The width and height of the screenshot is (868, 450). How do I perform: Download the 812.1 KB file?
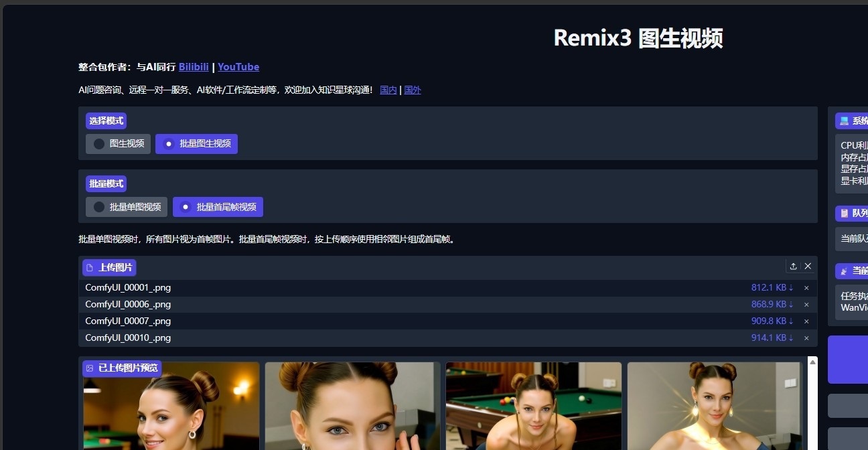point(772,287)
